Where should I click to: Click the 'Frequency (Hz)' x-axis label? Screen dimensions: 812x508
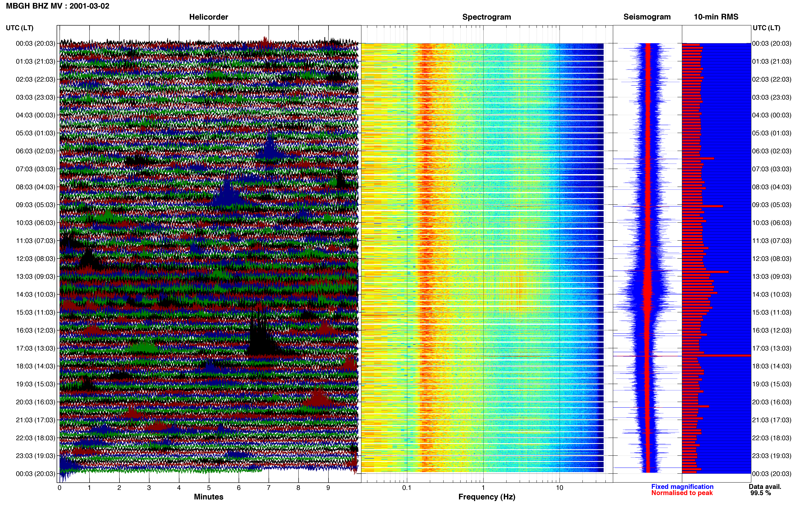(487, 497)
